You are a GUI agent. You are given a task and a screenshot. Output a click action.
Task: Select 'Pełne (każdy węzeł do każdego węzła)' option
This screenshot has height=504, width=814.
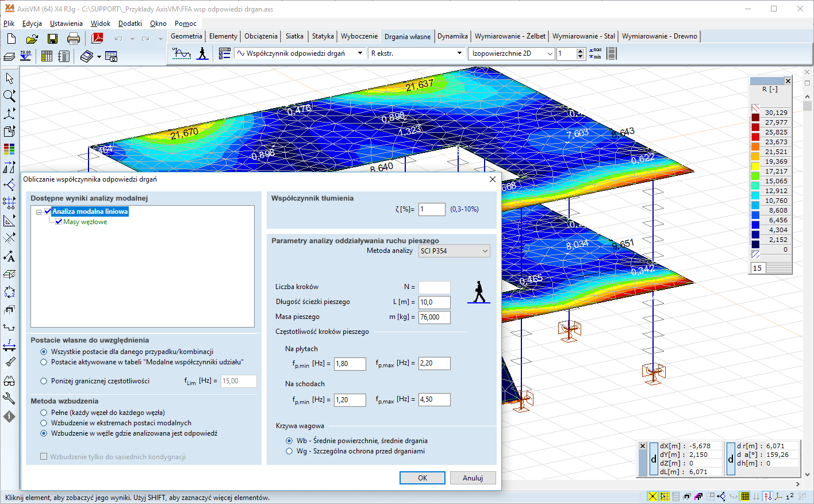coord(44,413)
